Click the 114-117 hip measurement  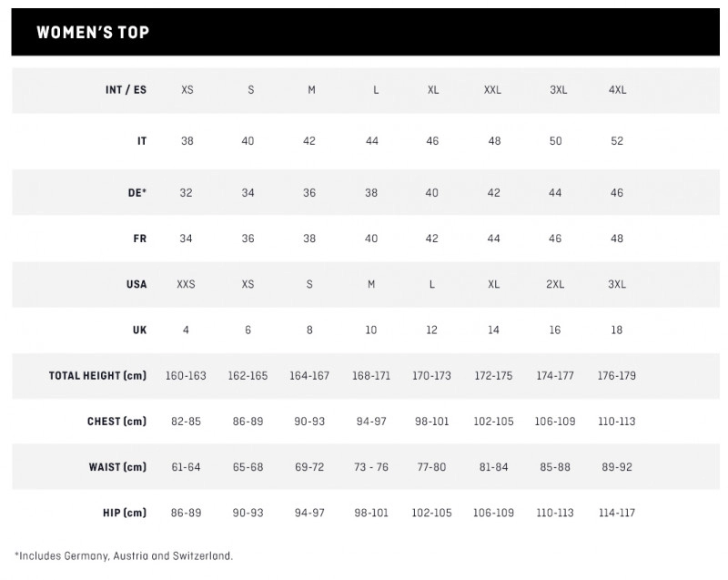coord(617,513)
